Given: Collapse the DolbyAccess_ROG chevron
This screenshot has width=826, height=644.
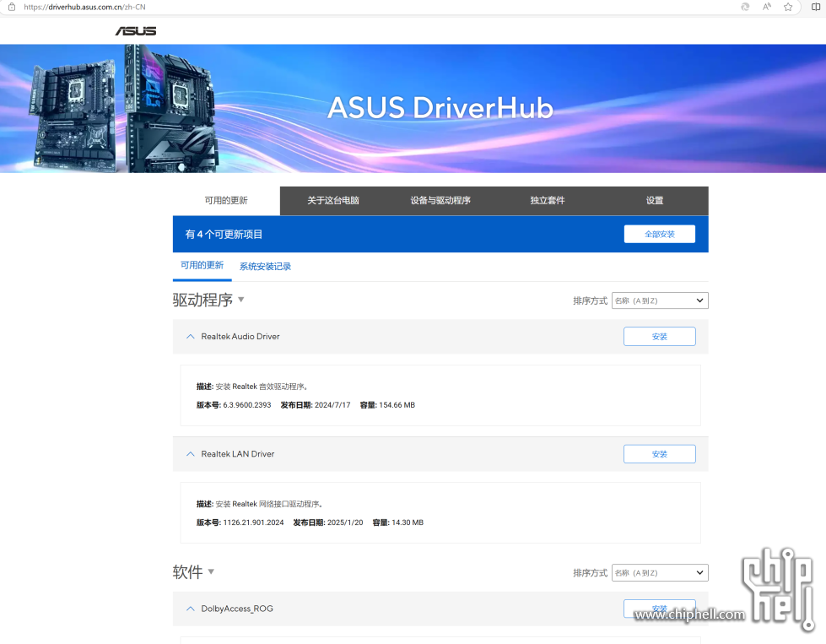Looking at the screenshot, I should tap(190, 609).
